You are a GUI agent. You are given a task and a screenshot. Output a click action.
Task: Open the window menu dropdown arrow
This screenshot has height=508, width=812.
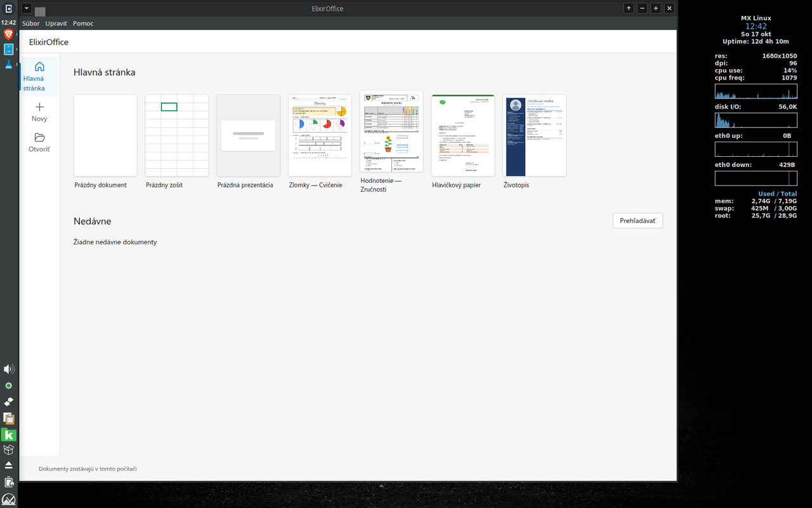point(27,8)
